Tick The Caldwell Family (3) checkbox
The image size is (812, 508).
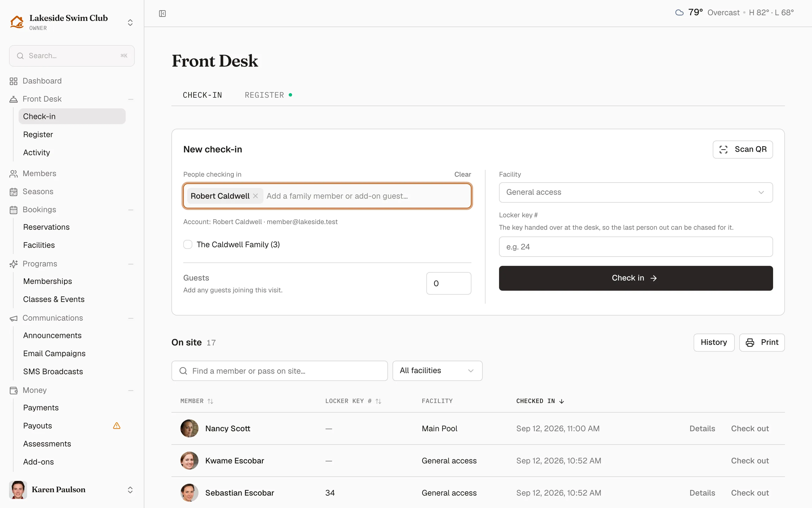pyautogui.click(x=188, y=244)
